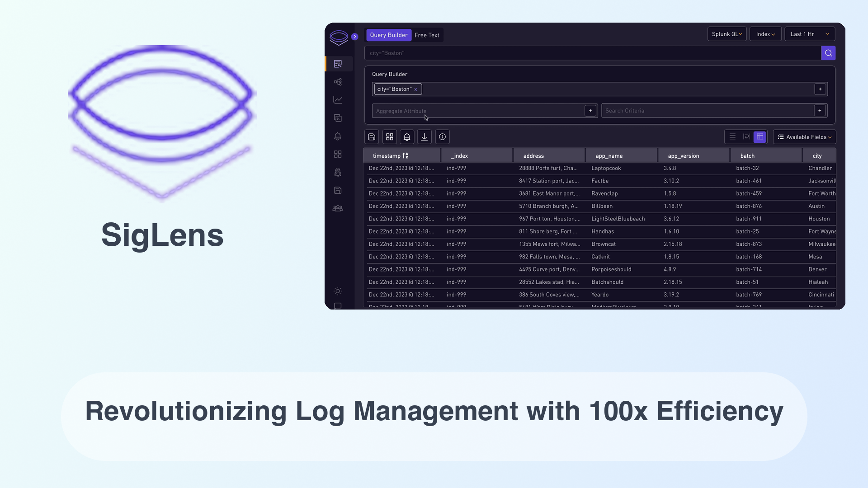
Task: Click the download/export icon in toolbar
Action: point(425,137)
